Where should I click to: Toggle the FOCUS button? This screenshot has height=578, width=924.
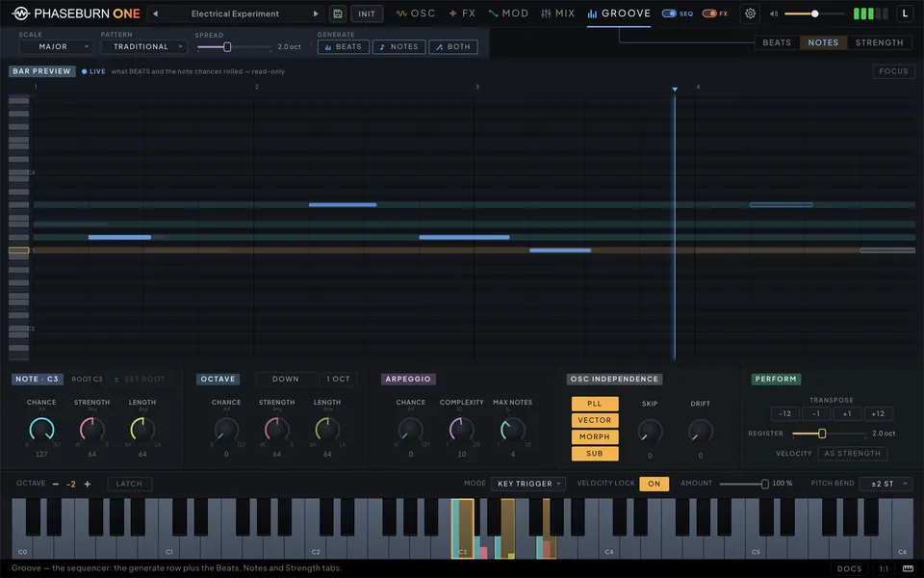[893, 71]
